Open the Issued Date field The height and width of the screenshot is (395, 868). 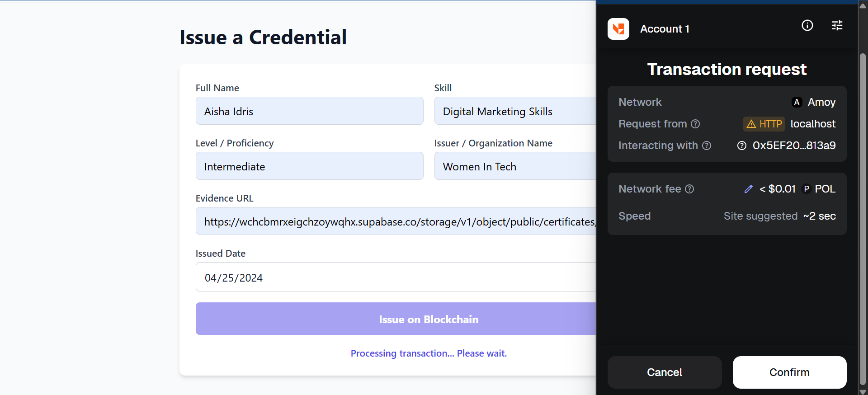396,277
